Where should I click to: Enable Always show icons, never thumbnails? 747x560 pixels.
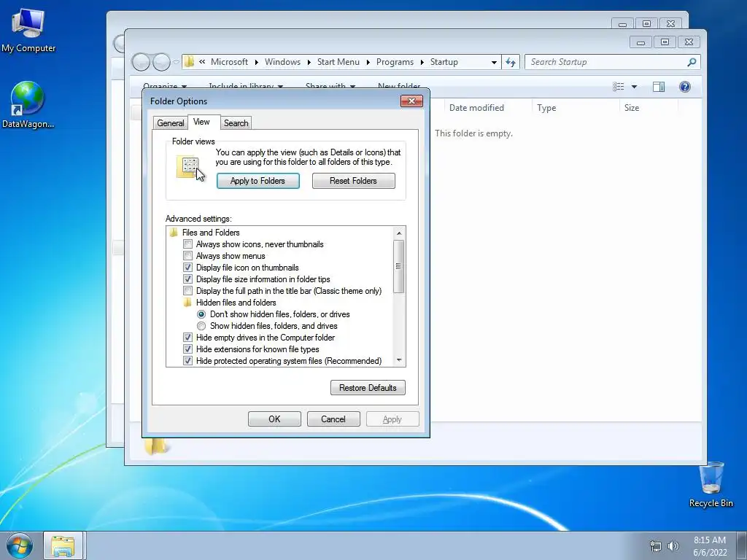[x=187, y=244]
